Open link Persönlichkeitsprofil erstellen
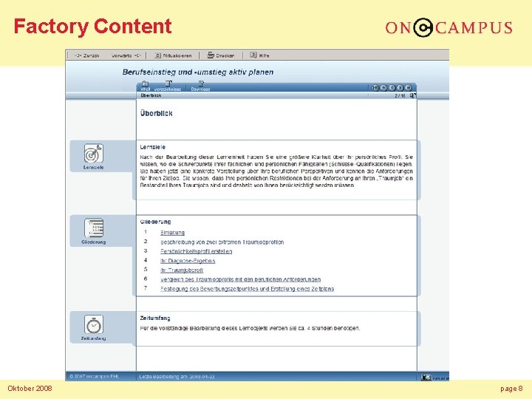This screenshot has width=532, height=399. tap(196, 251)
